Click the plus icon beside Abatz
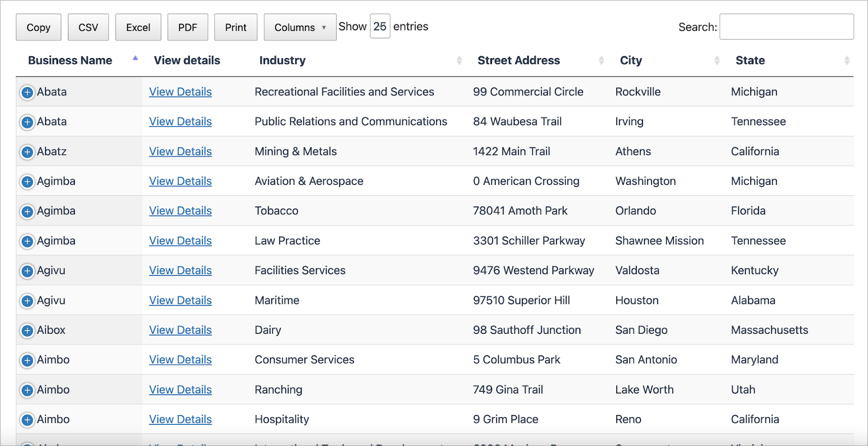The height and width of the screenshot is (446, 868). (27, 152)
